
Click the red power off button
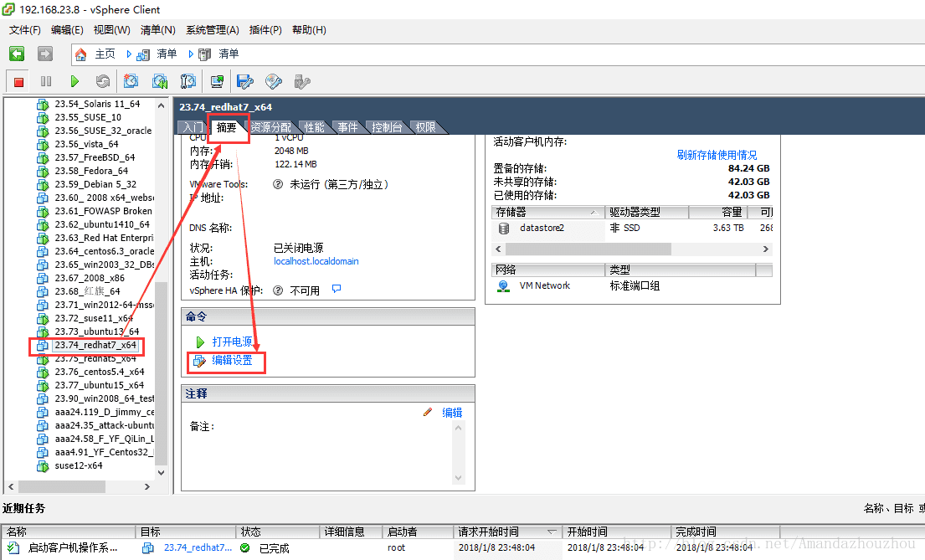pos(19,81)
